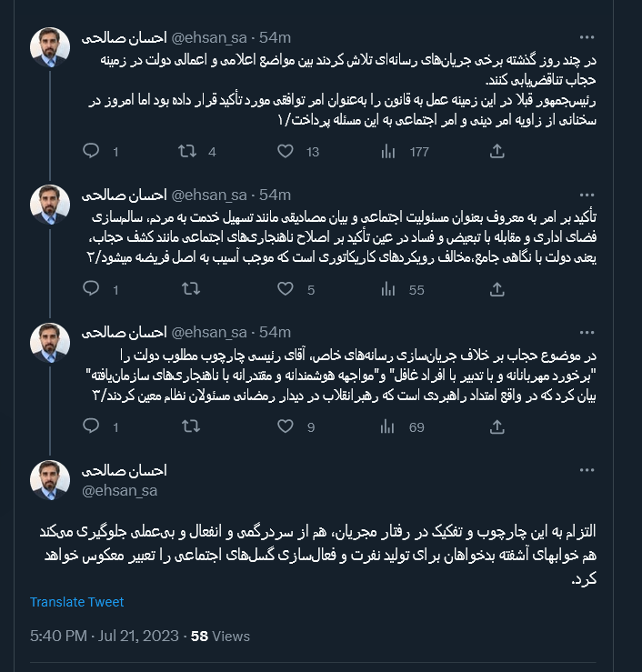Image resolution: width=642 pixels, height=672 pixels.
Task: Like the second tweet with 5 likes
Action: [285, 290]
